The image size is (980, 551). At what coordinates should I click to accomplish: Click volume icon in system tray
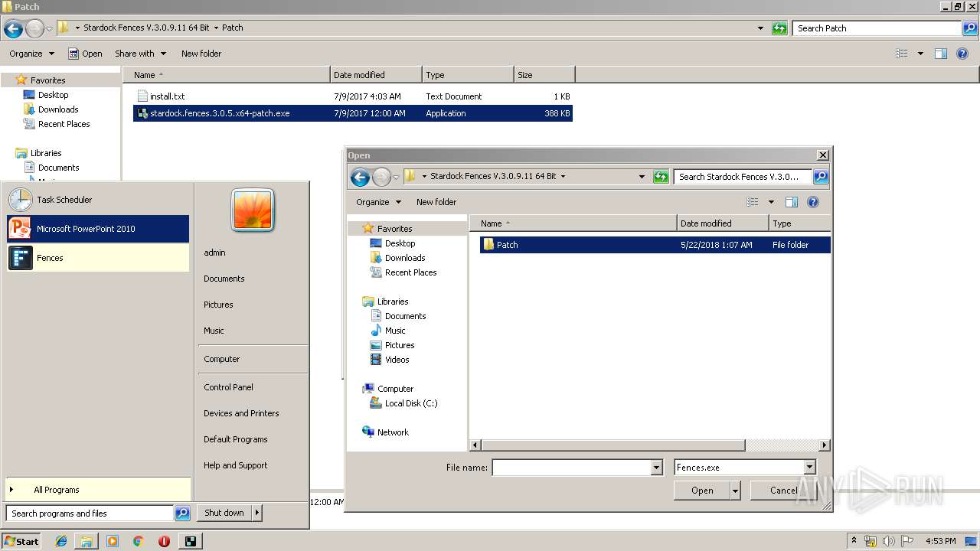(x=889, y=541)
